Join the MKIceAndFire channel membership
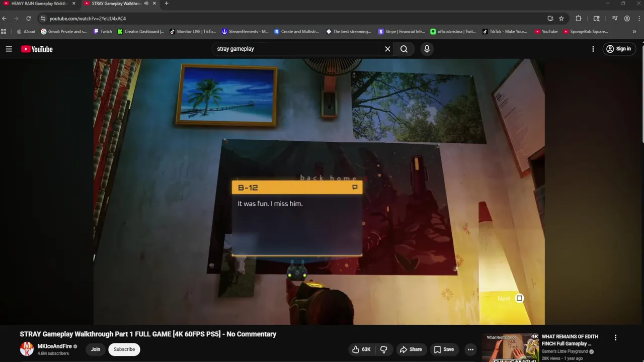The width and height of the screenshot is (644, 362). (x=96, y=349)
